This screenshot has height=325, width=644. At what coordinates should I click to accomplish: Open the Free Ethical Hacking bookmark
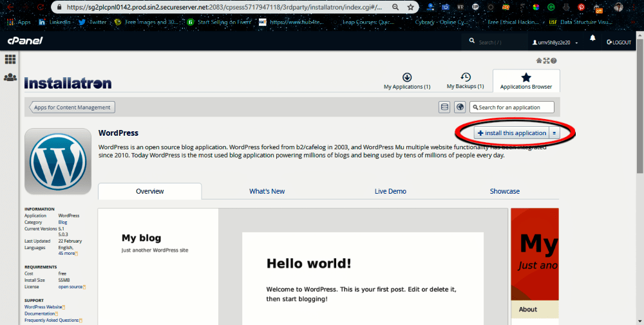pyautogui.click(x=513, y=22)
